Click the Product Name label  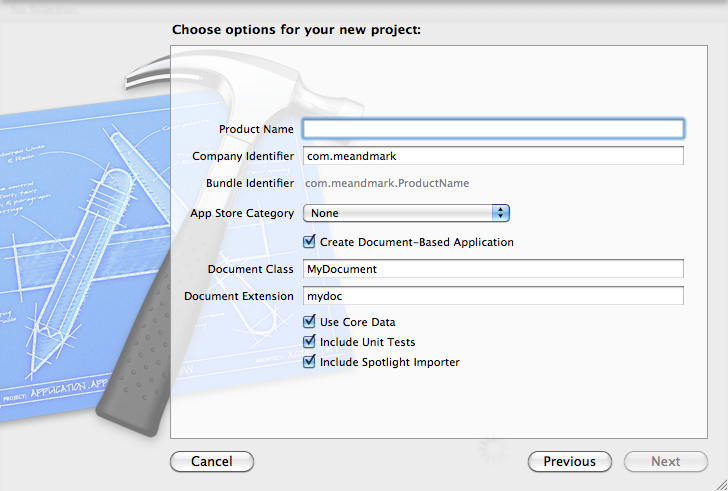point(256,129)
